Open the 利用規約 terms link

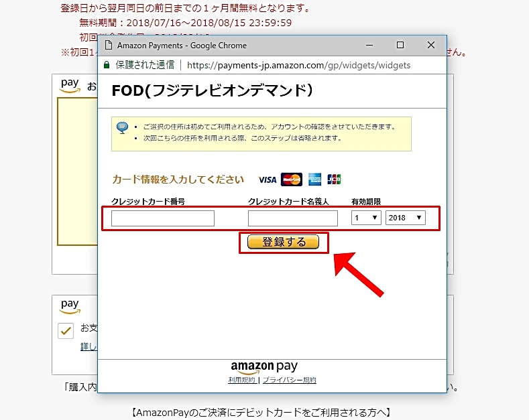point(241,380)
